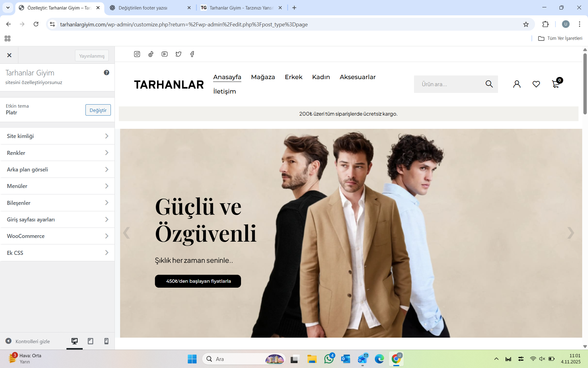This screenshot has width=588, height=368.
Task: Open the Instagram social icon
Action: point(137,54)
